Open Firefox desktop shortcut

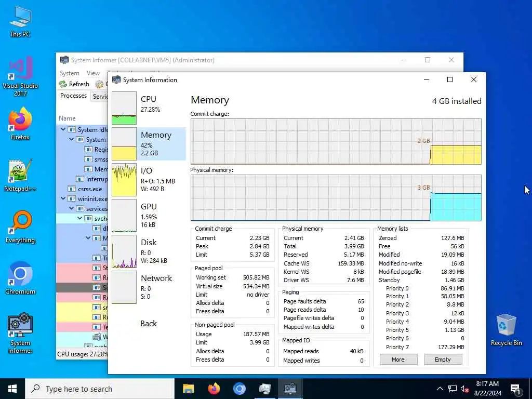(x=20, y=124)
